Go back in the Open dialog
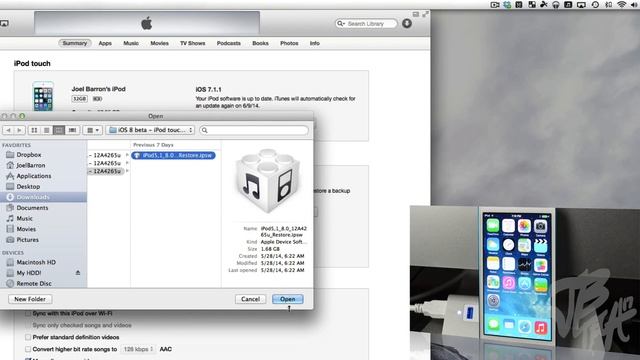 tap(8, 130)
